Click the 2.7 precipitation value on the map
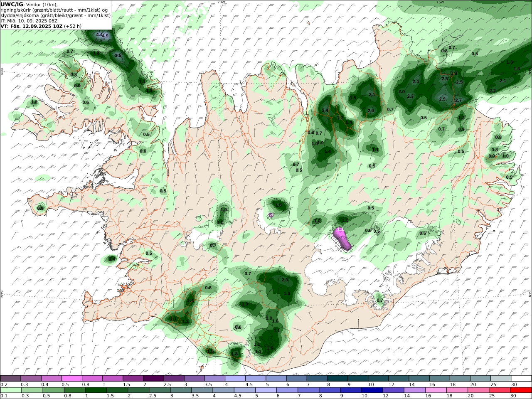532x399 pixels. tap(458, 100)
